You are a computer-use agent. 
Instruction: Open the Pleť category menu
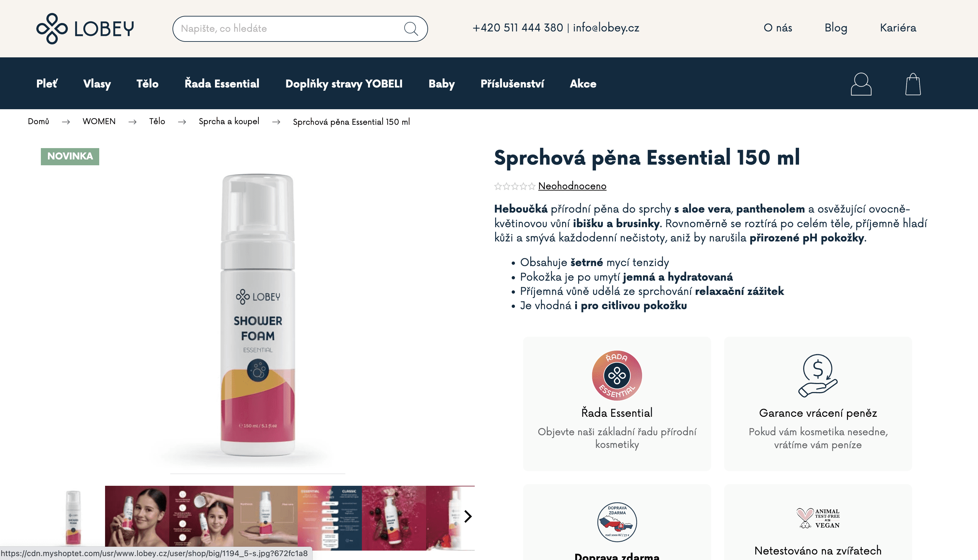pyautogui.click(x=47, y=84)
